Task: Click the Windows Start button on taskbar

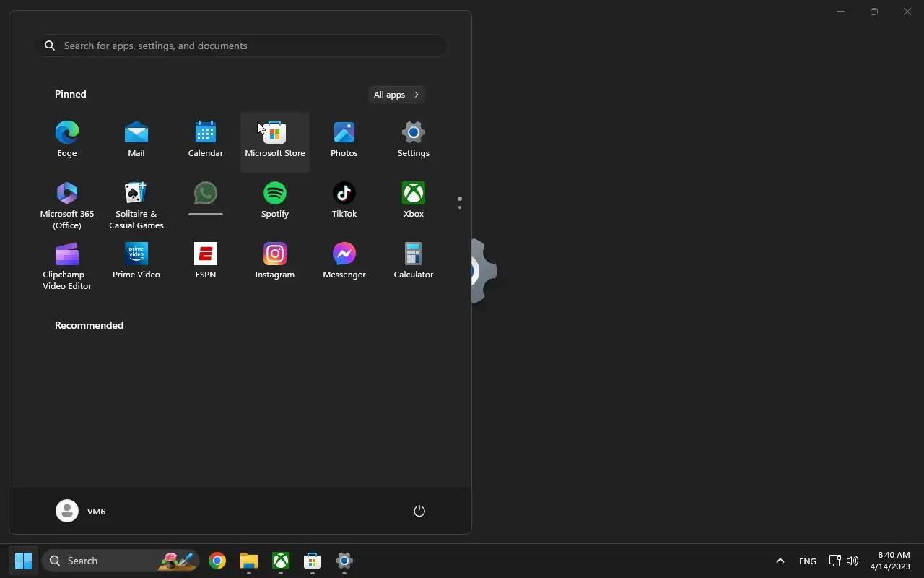Action: point(23,561)
